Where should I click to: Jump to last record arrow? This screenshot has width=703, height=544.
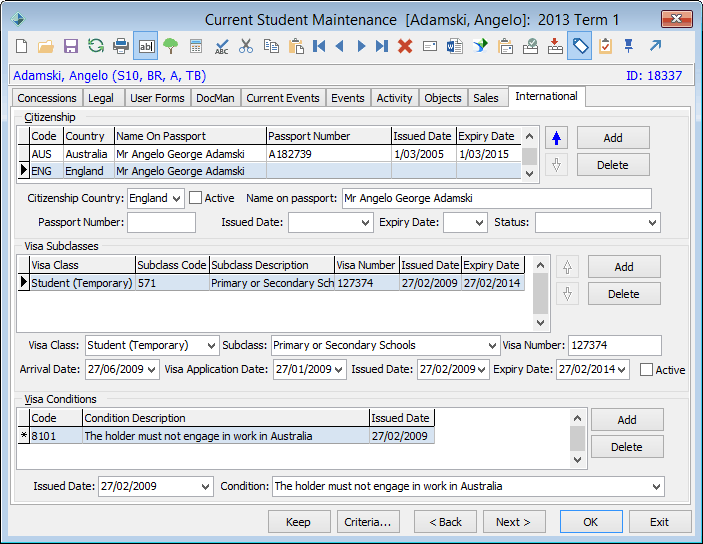382,46
